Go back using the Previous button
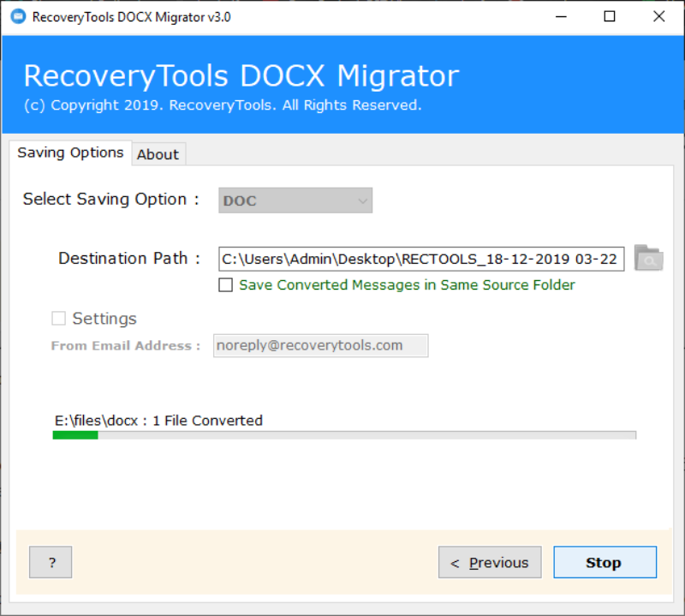 (490, 562)
